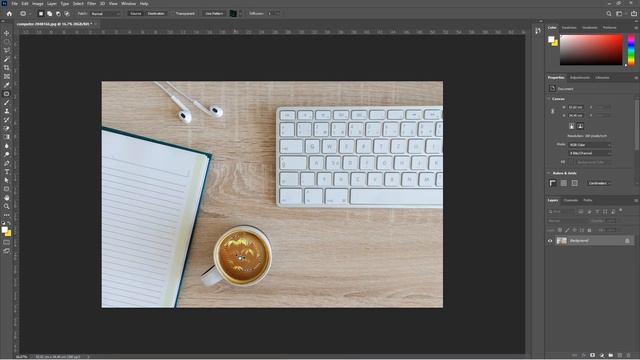Click the Use Pattern button

214,13
